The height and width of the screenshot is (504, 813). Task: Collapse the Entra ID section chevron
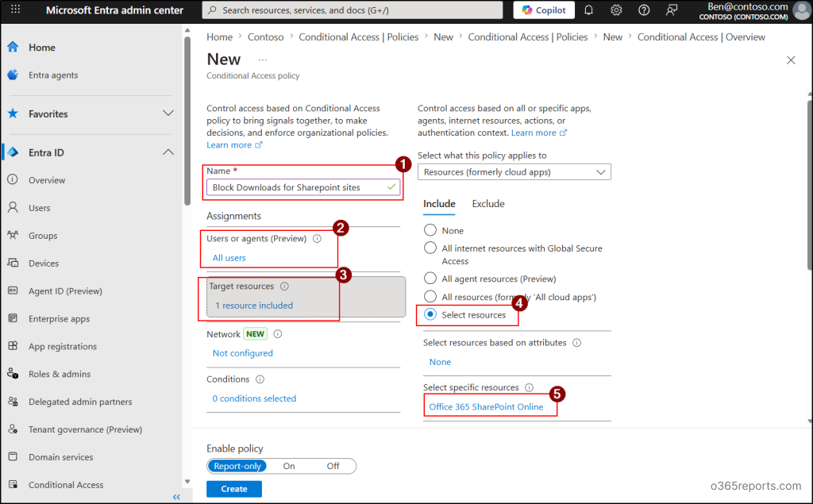click(168, 152)
